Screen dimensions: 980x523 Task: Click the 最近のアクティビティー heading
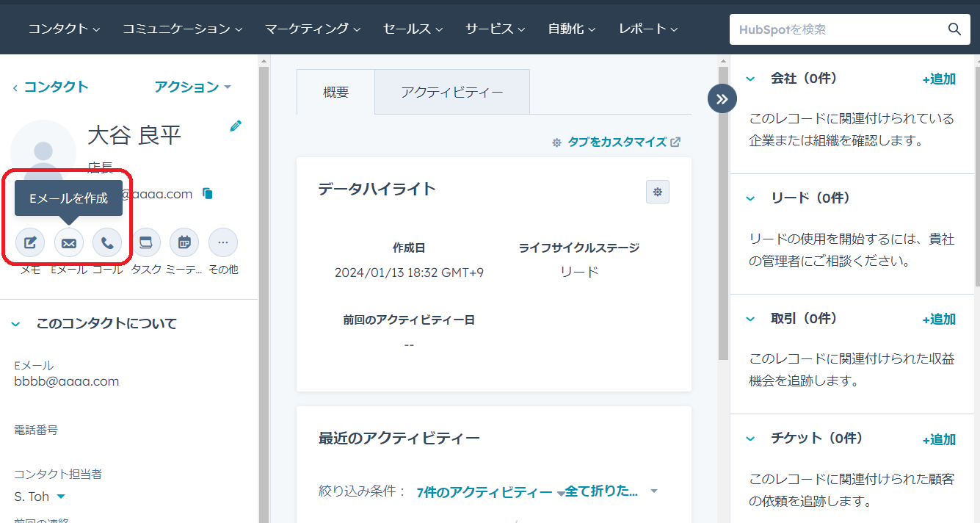coord(399,439)
